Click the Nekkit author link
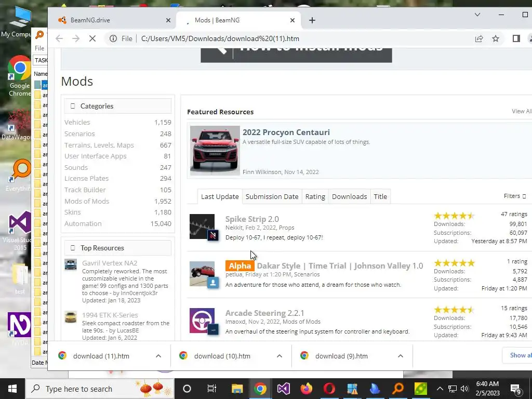This screenshot has width=532, height=399. click(x=234, y=228)
